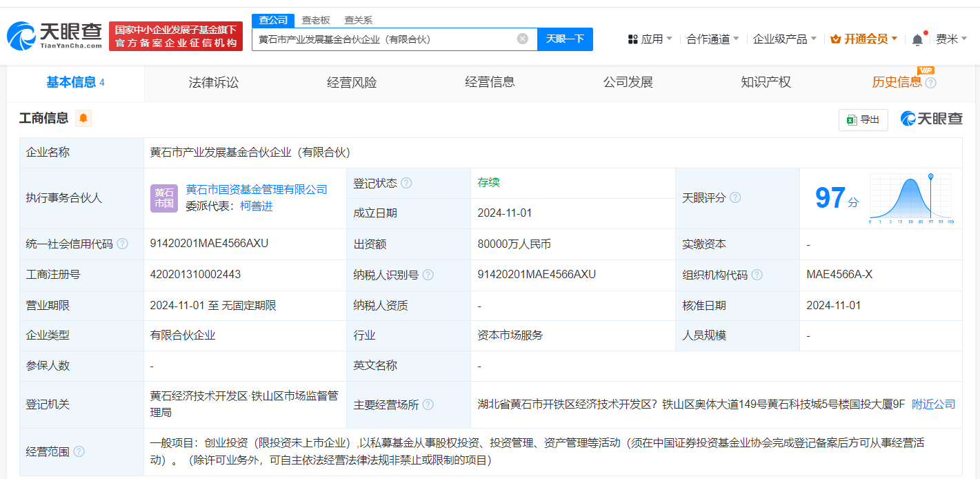The width and height of the screenshot is (980, 479).
Task: Click the orange alert bell beside 工商信息
Action: coord(83,118)
